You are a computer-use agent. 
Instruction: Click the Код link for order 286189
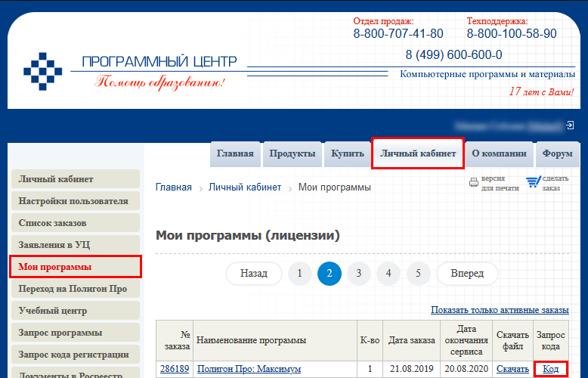(x=551, y=369)
